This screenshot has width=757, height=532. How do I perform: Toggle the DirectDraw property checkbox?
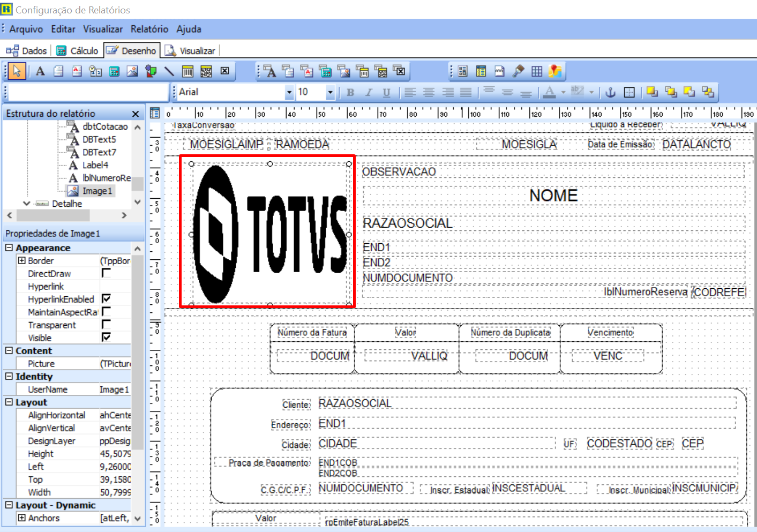106,273
